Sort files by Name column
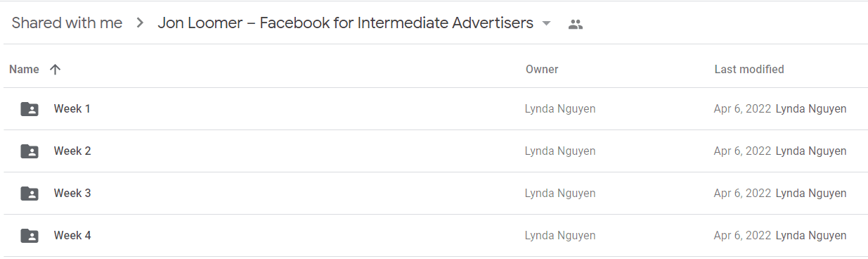This screenshot has width=868, height=259. [x=24, y=69]
